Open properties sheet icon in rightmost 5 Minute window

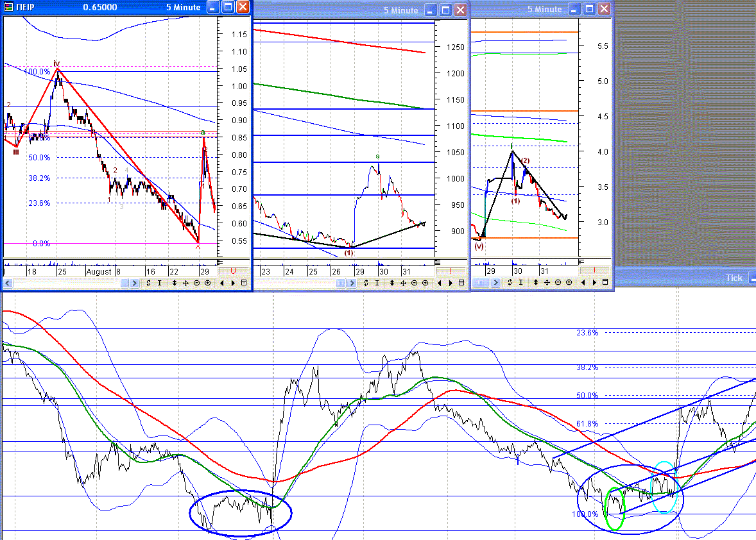(x=605, y=282)
